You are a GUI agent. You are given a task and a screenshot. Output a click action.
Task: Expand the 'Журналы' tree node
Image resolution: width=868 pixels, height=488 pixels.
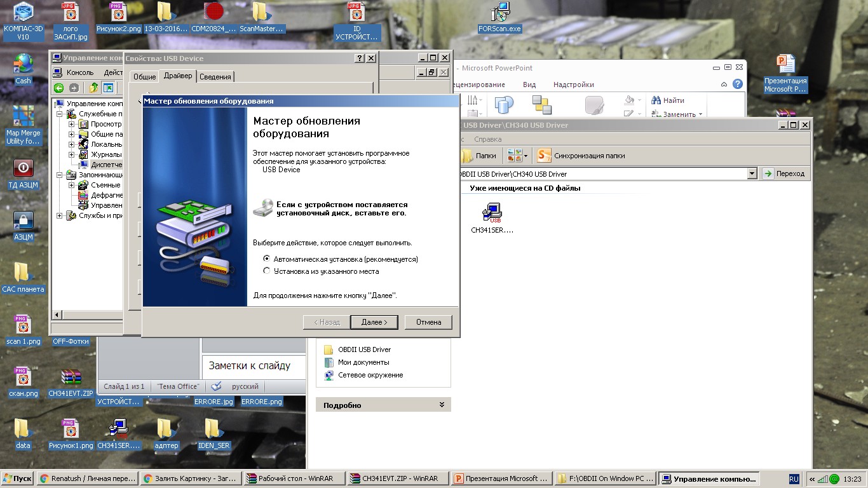(72, 154)
